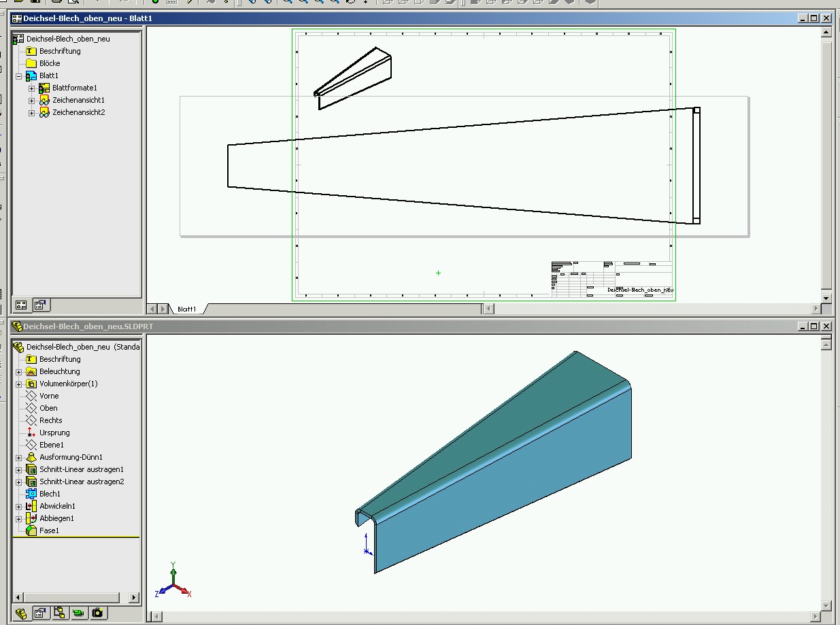Viewport: 840px width, 625px height.
Task: Click the Schnitt-Linear austragen1 cut icon
Action: pos(31,469)
